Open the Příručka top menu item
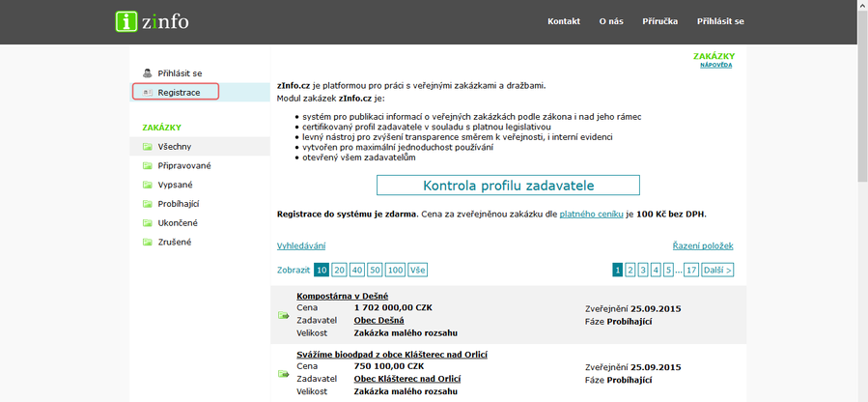Screen dimensions: 868x402 click(x=659, y=21)
